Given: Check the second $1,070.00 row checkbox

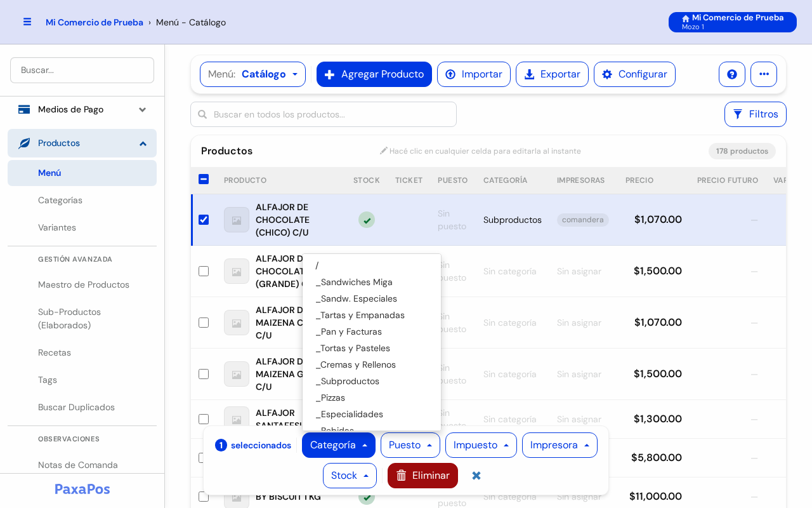Looking at the screenshot, I should (204, 323).
